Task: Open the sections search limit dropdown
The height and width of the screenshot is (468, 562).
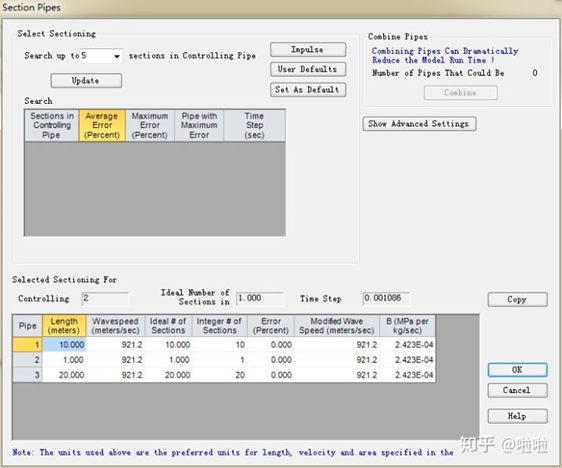Action: (116, 56)
